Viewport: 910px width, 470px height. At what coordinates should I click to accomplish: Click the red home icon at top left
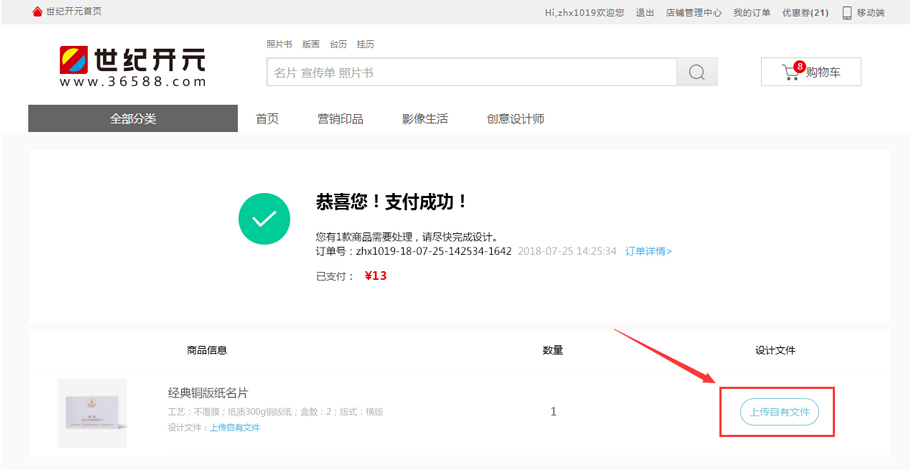pyautogui.click(x=38, y=12)
